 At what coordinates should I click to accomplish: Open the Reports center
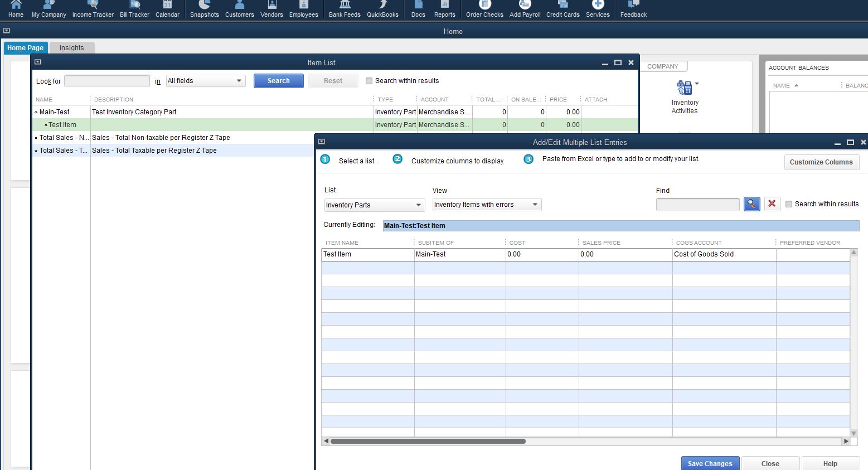445,8
